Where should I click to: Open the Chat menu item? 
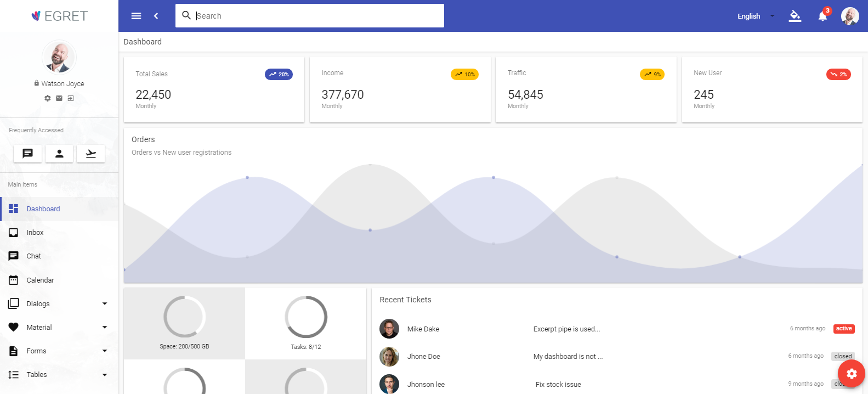[59, 256]
